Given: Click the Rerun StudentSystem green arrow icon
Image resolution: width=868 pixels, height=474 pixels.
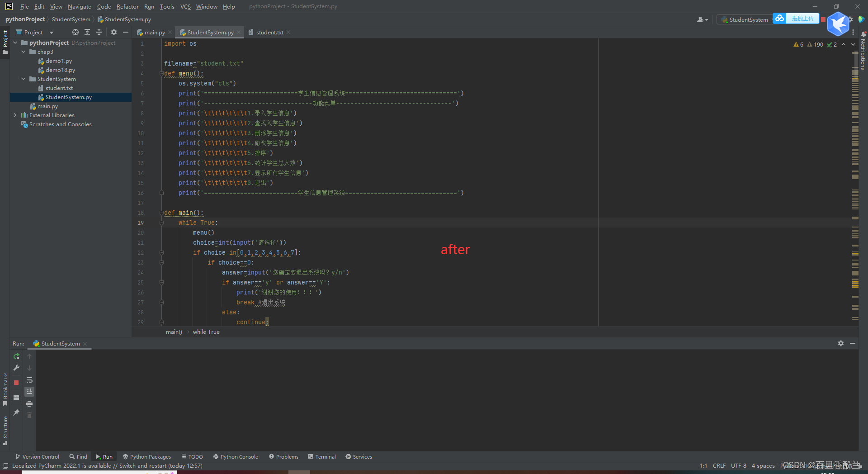Looking at the screenshot, I should point(16,356).
